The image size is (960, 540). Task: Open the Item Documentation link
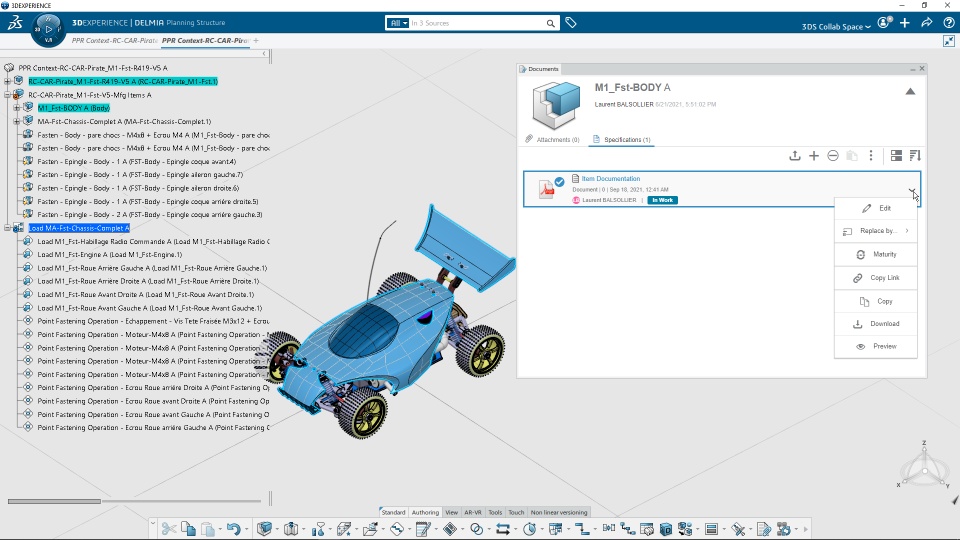point(610,179)
